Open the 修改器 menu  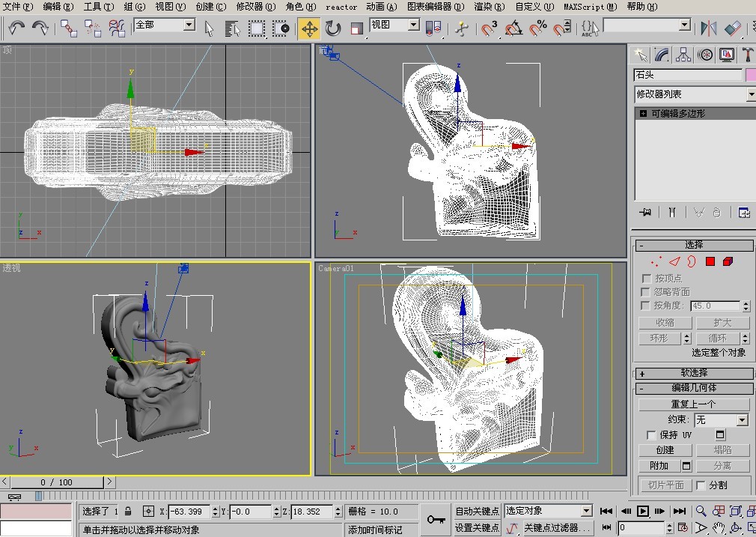(x=255, y=7)
